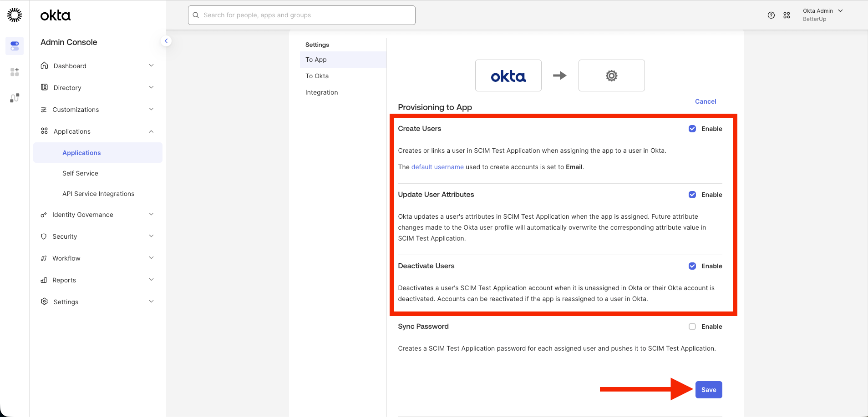Expand the Identity Governance menu chevron
This screenshot has height=417, width=868.
(x=151, y=214)
